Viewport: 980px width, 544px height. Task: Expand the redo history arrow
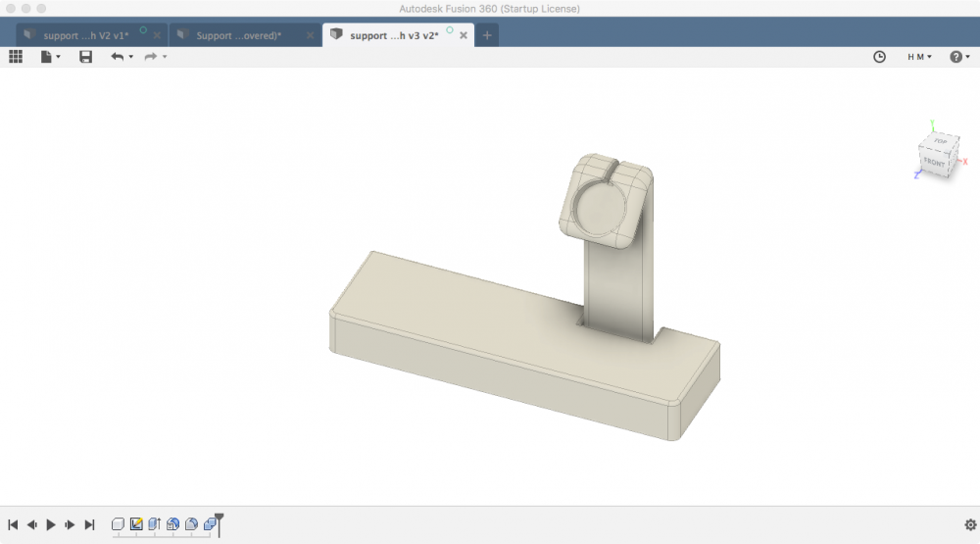click(x=165, y=57)
